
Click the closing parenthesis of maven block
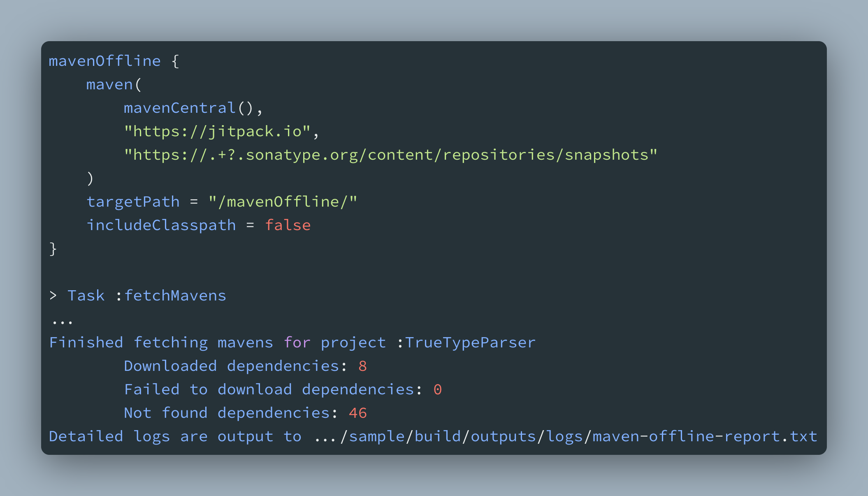91,178
